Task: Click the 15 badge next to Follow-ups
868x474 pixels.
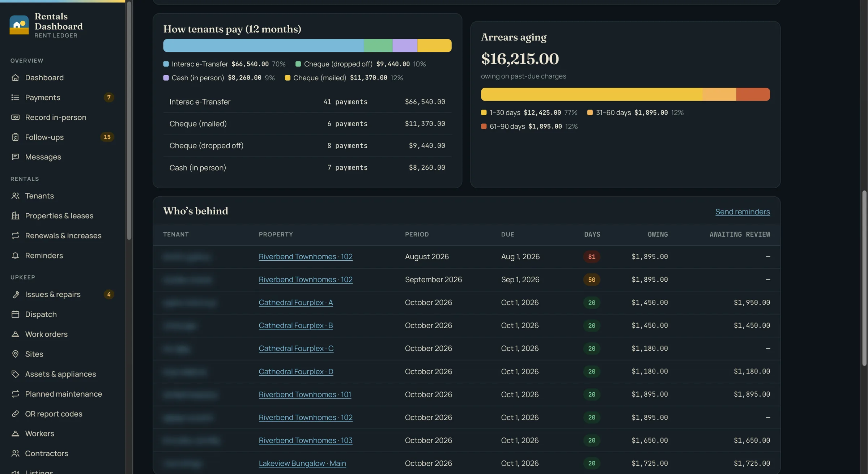Action: (x=107, y=137)
